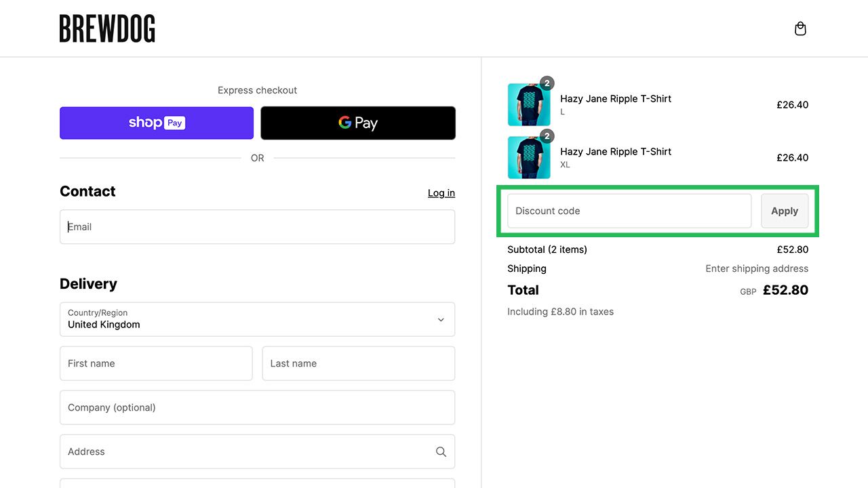The image size is (868, 488).
Task: Focus the Email input field
Action: coord(257,227)
